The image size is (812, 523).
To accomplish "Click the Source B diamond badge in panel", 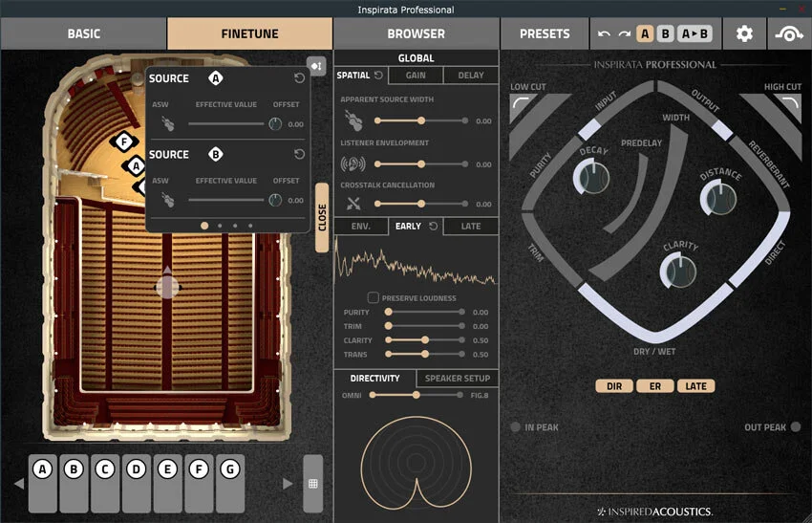I will point(216,155).
